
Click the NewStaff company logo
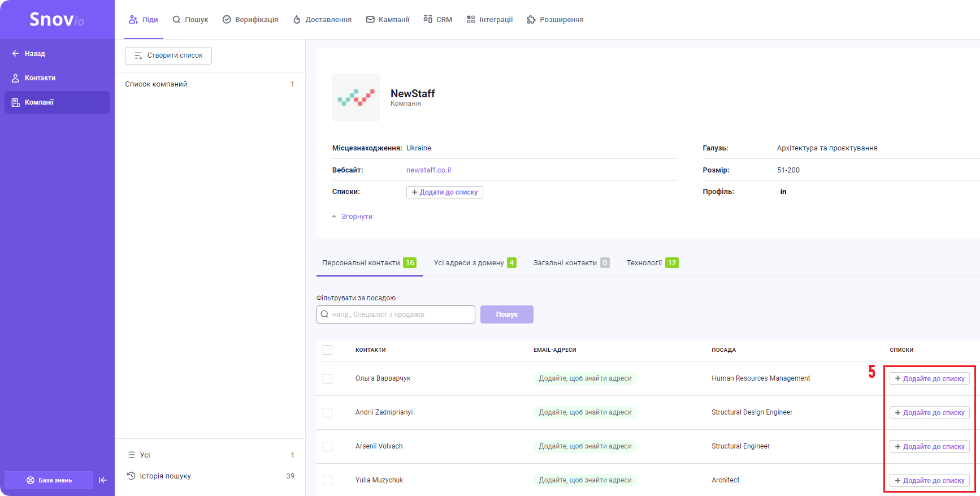pyautogui.click(x=356, y=97)
